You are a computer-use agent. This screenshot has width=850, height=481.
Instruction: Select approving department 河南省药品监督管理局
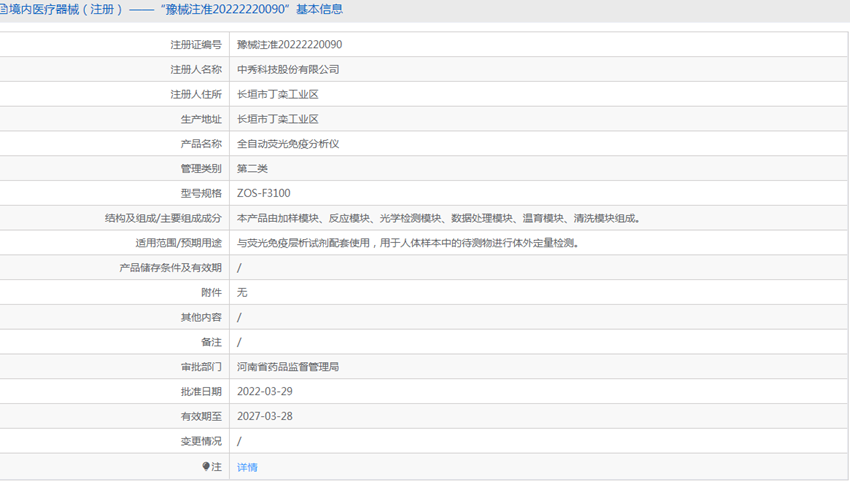288,367
